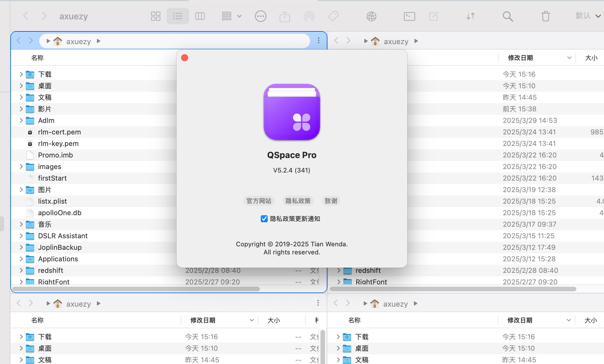This screenshot has width=604, height=364.
Task: Click the globe network icon in toolbar
Action: pyautogui.click(x=372, y=16)
